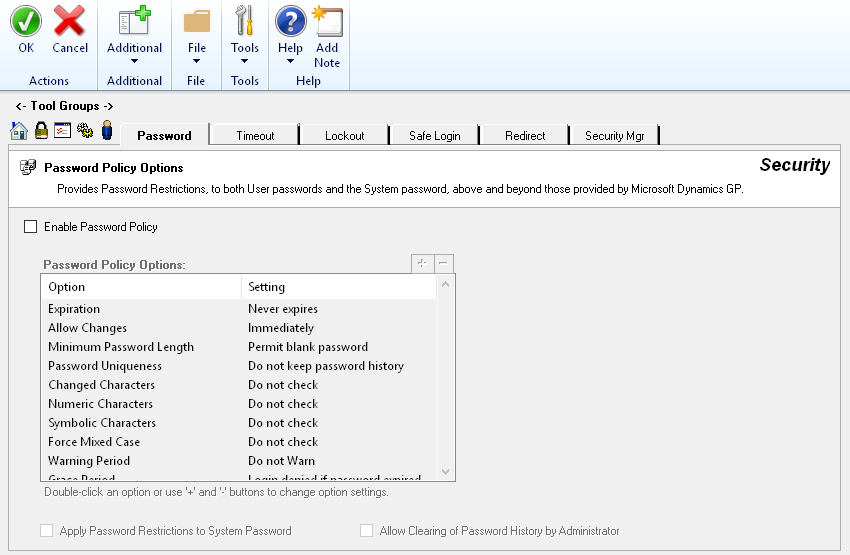This screenshot has height=555, width=850.
Task: Check Apply Password Restrictions to System Password
Action: [47, 531]
